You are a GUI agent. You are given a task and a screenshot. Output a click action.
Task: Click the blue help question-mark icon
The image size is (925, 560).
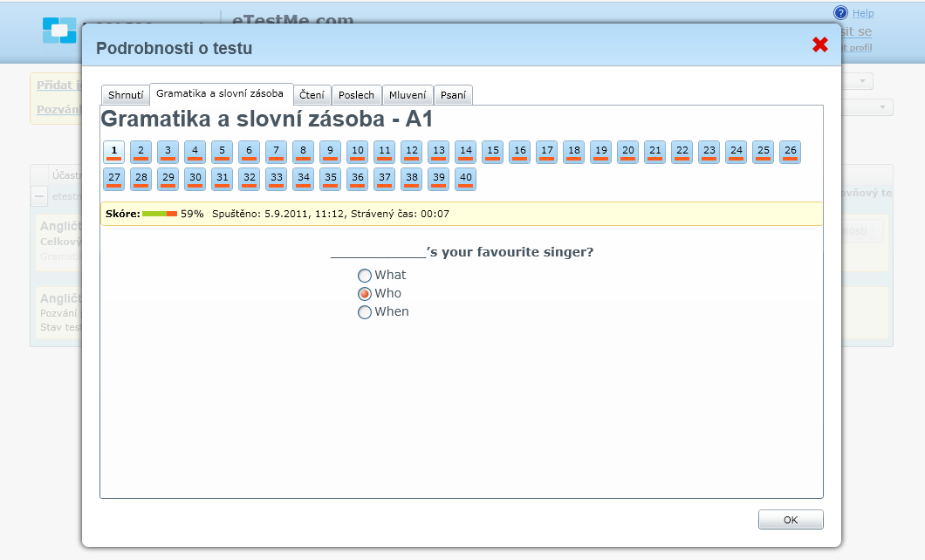click(840, 12)
